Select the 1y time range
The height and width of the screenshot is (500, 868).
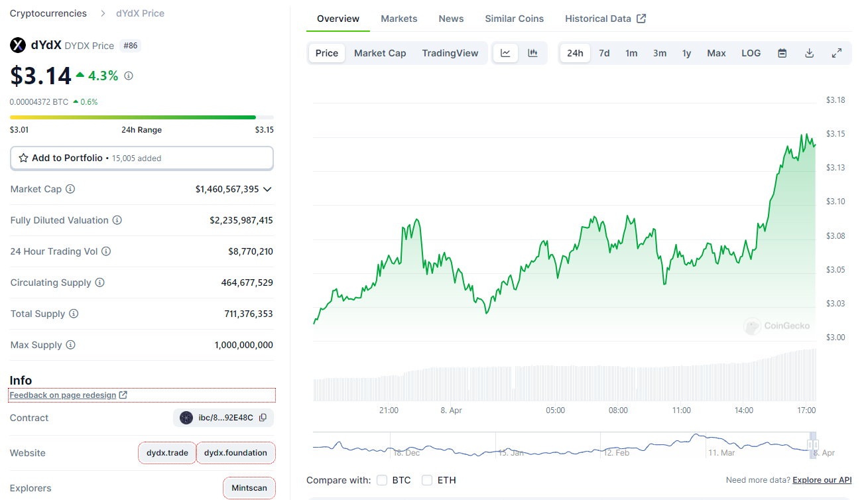coord(687,53)
